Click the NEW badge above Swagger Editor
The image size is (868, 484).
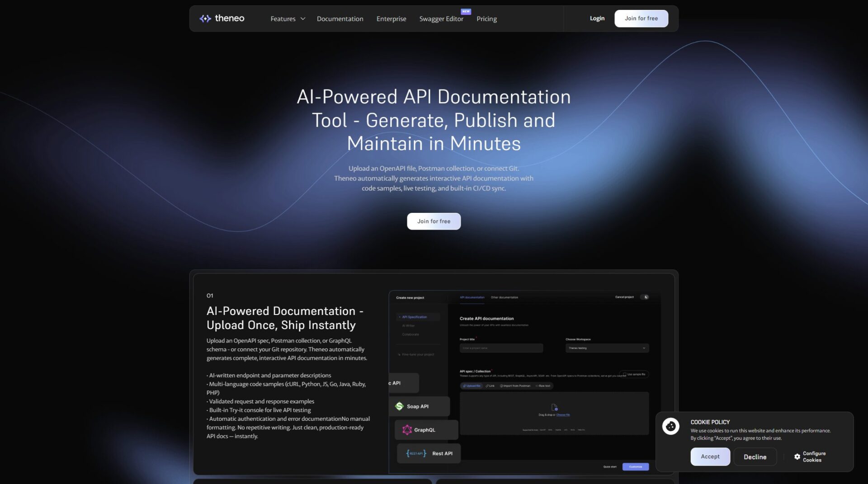[466, 11]
